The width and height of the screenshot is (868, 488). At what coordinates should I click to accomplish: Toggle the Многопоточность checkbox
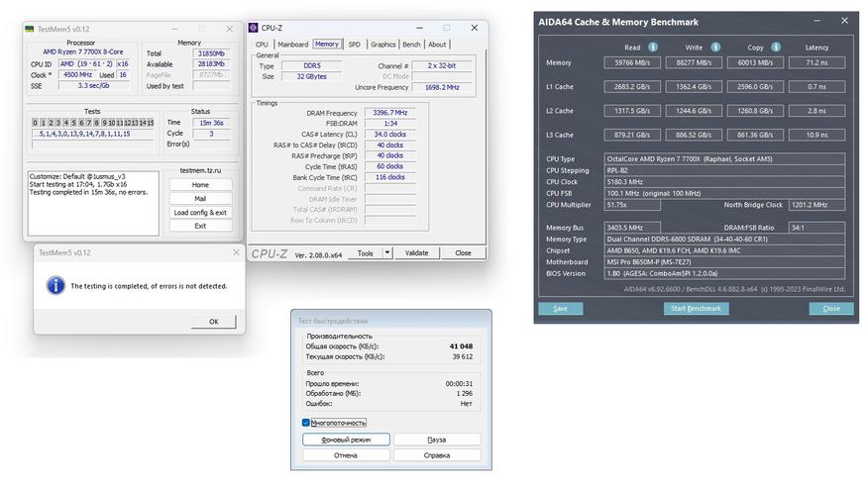306,423
